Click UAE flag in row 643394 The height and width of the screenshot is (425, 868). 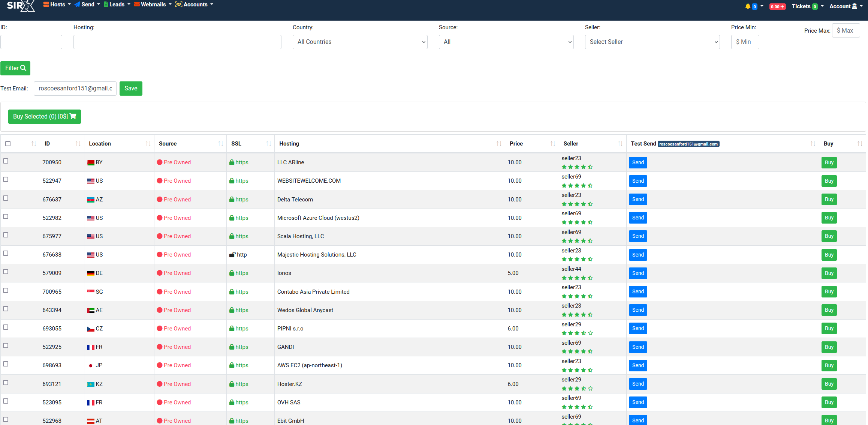tap(91, 311)
